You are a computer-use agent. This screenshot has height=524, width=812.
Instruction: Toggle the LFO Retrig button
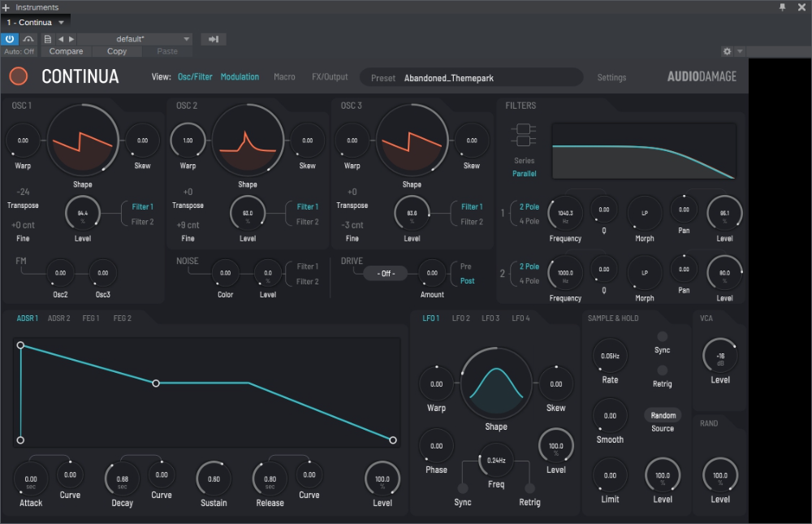pos(529,488)
